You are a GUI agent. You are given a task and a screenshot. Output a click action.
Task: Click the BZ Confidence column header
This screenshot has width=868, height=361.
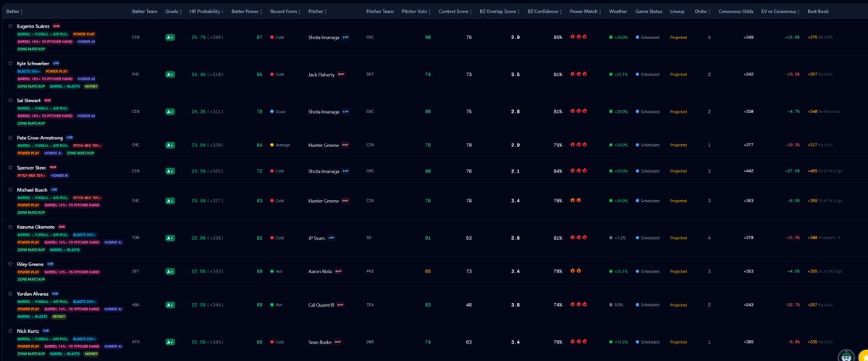pos(544,11)
